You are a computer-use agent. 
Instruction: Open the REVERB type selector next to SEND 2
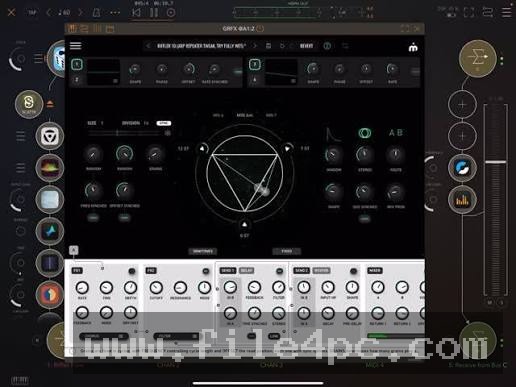(321, 270)
